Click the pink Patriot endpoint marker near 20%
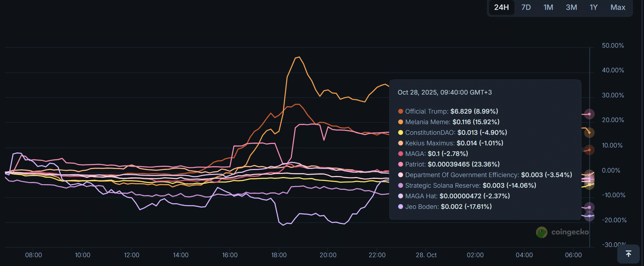Viewport: 644px width, 266px height. pyautogui.click(x=589, y=114)
